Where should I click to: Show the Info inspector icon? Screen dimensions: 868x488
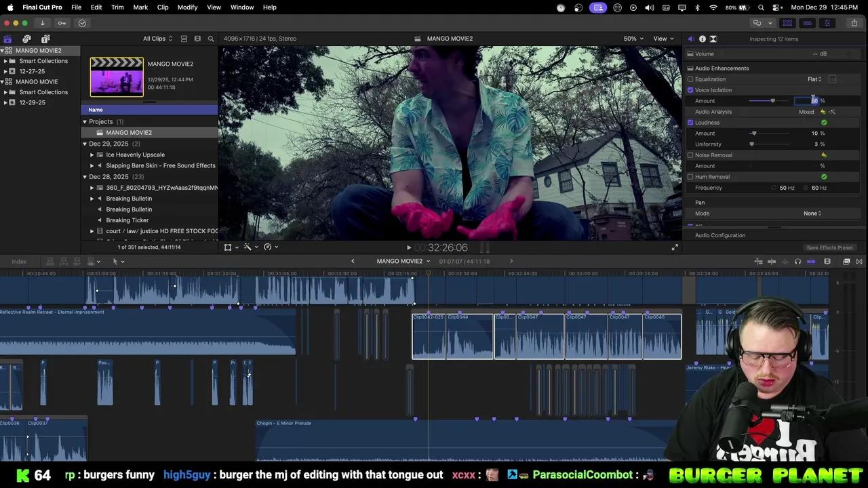(x=702, y=39)
